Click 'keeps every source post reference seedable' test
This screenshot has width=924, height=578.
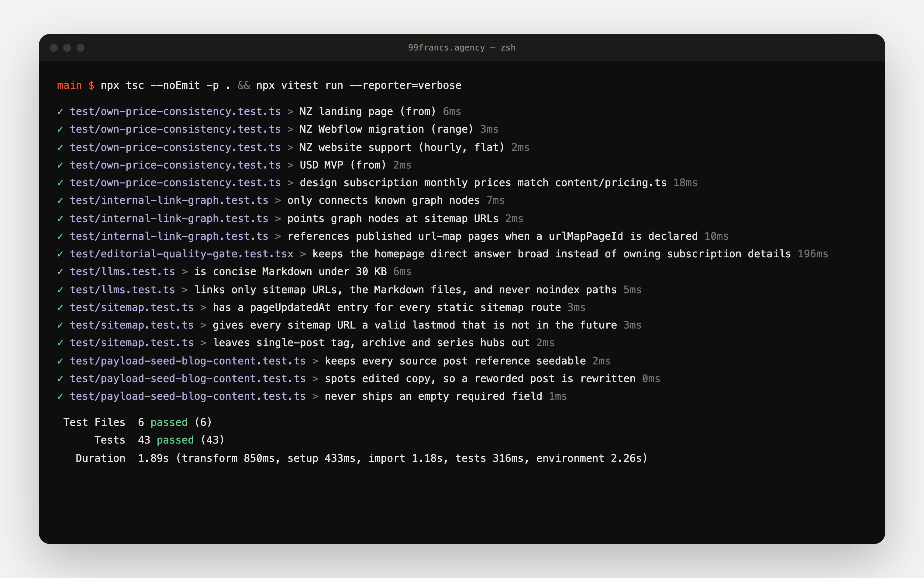tap(455, 361)
